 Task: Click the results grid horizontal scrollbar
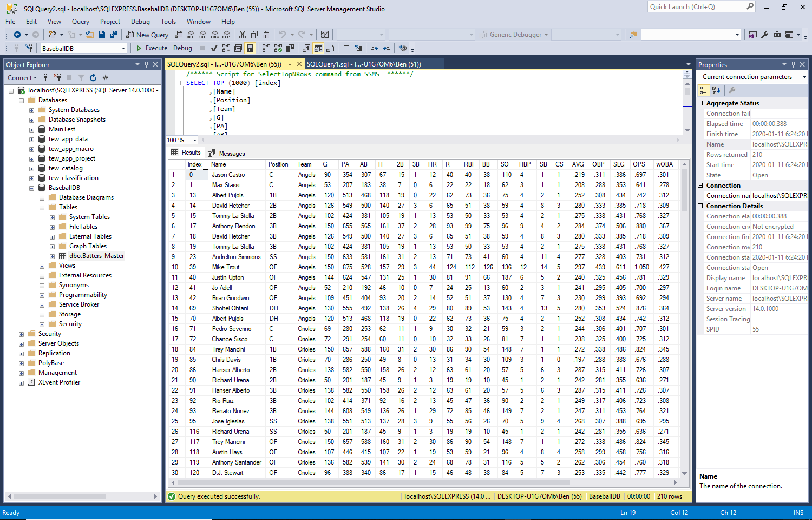point(374,483)
